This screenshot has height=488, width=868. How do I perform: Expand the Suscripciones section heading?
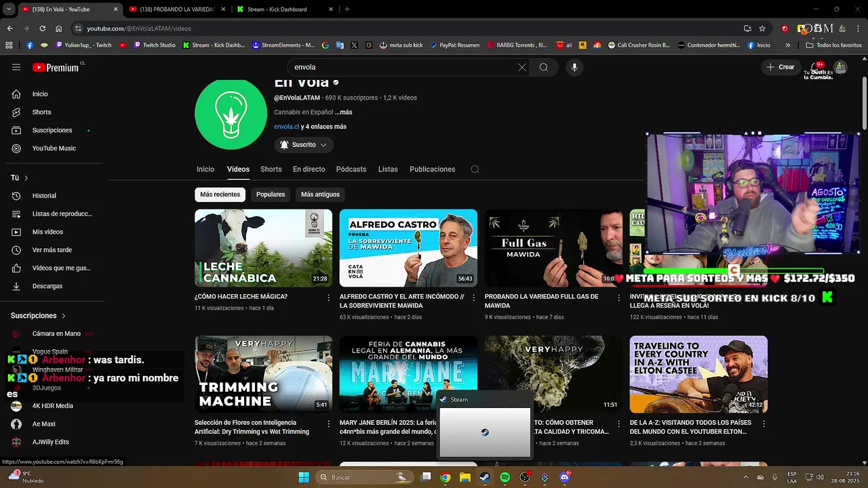click(39, 316)
